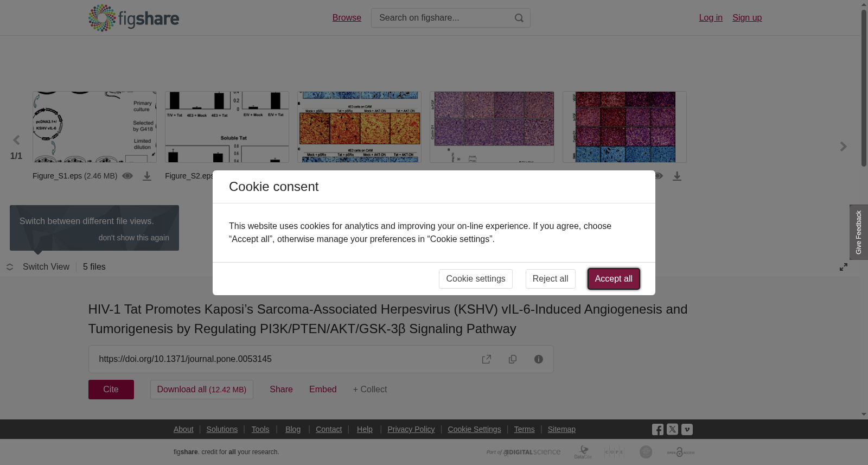Go to previous file with left arrow
This screenshot has width=868, height=465.
(16, 141)
